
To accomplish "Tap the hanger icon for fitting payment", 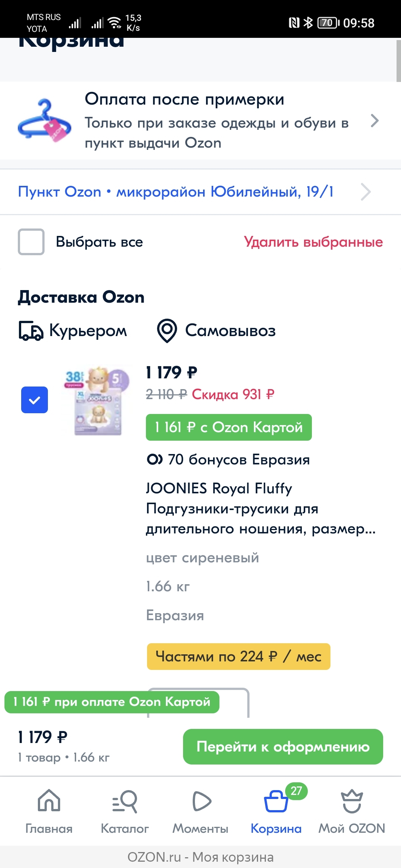I will coord(45,120).
